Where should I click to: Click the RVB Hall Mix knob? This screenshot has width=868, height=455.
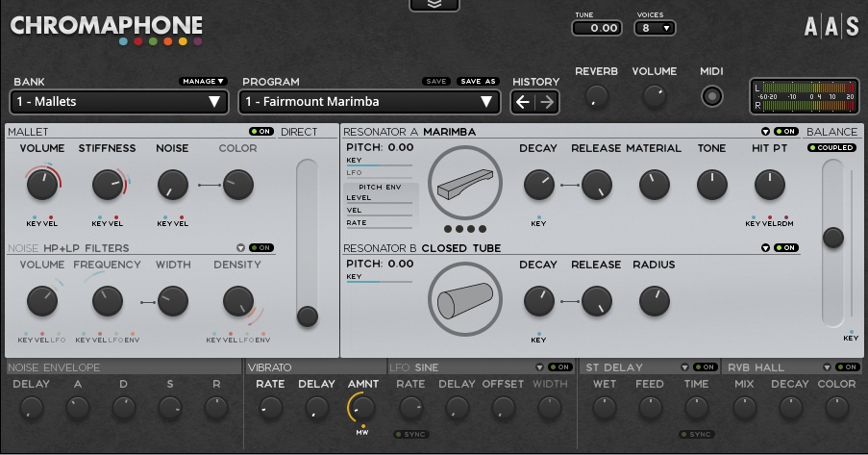click(x=744, y=409)
